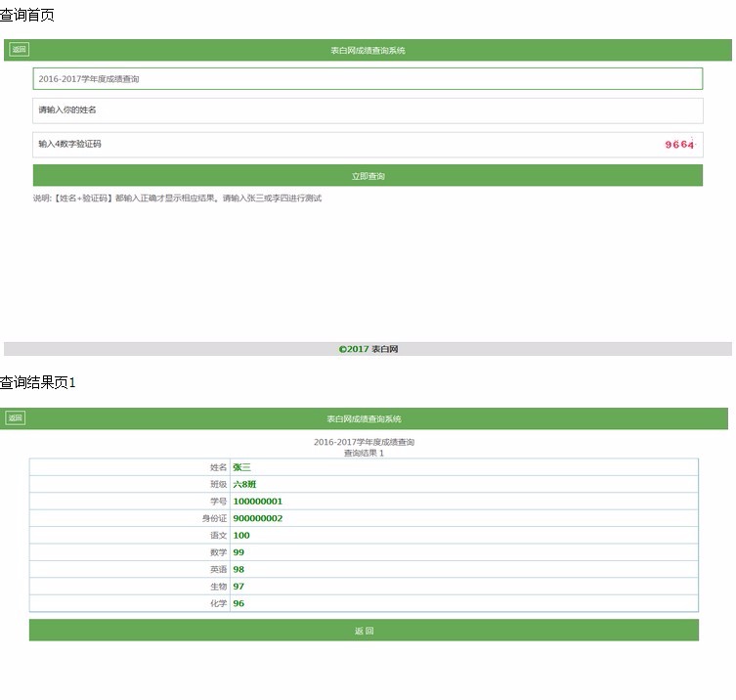Click the 语文 row label
Viewport: 736px width, 700px height.
218,535
